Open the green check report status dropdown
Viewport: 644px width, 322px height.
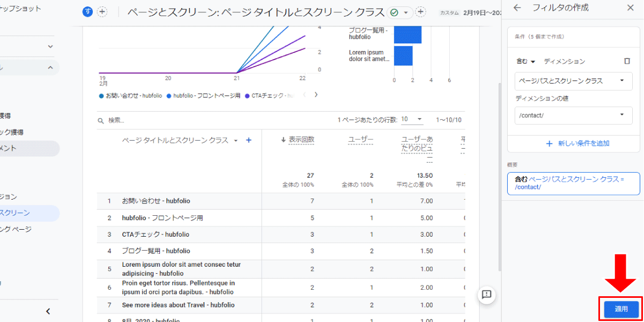point(399,12)
